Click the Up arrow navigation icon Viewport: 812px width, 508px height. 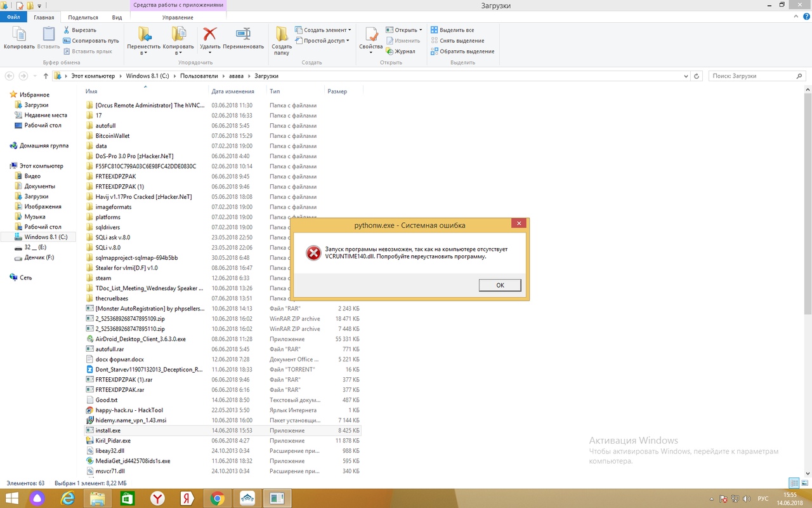coord(46,76)
